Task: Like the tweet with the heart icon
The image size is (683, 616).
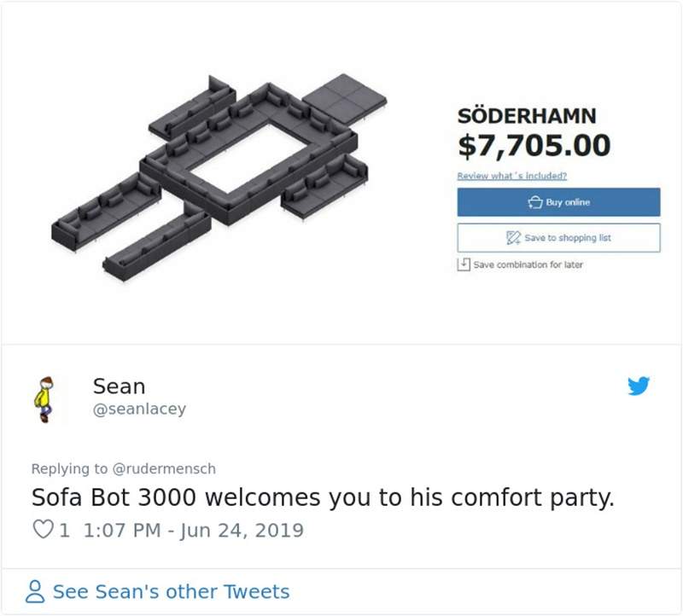Action: click(42, 530)
